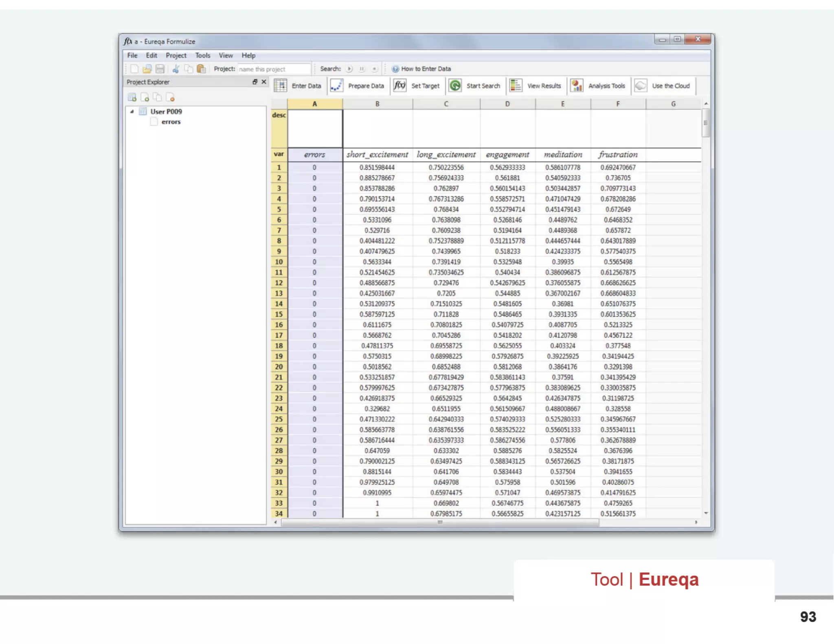
Task: Click the New project toolbar icon
Action: (x=134, y=69)
